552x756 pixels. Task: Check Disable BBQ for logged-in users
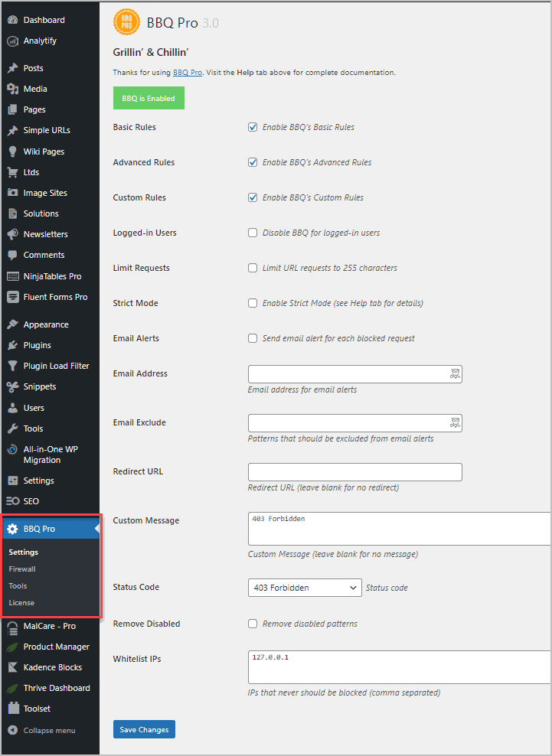253,233
